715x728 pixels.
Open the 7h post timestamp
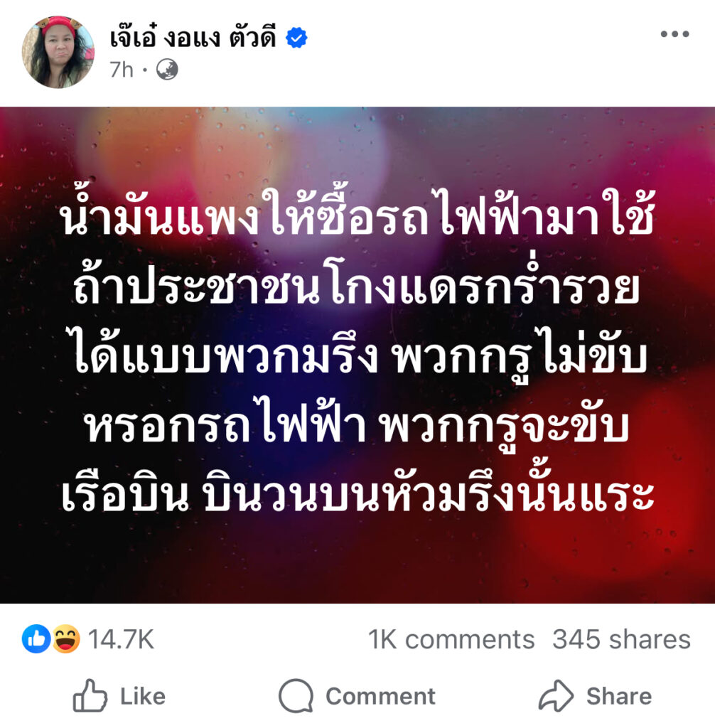click(x=122, y=70)
